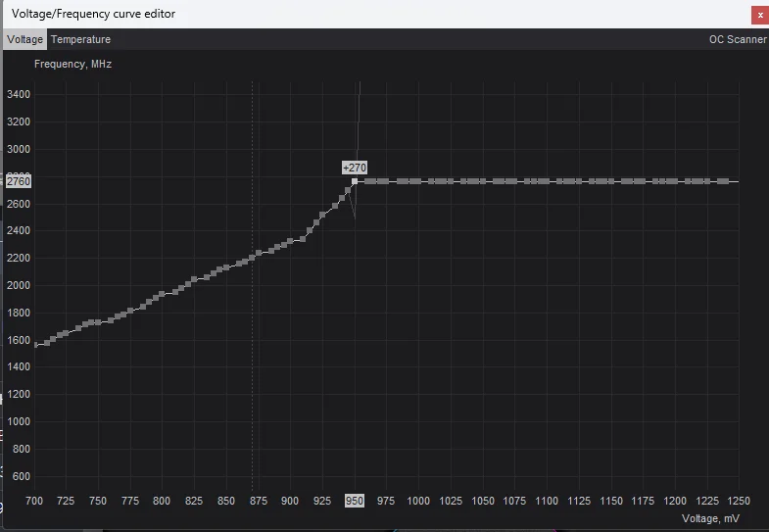Click the 1200 frequency axis label
The height and width of the screenshot is (532, 769).
tap(19, 394)
